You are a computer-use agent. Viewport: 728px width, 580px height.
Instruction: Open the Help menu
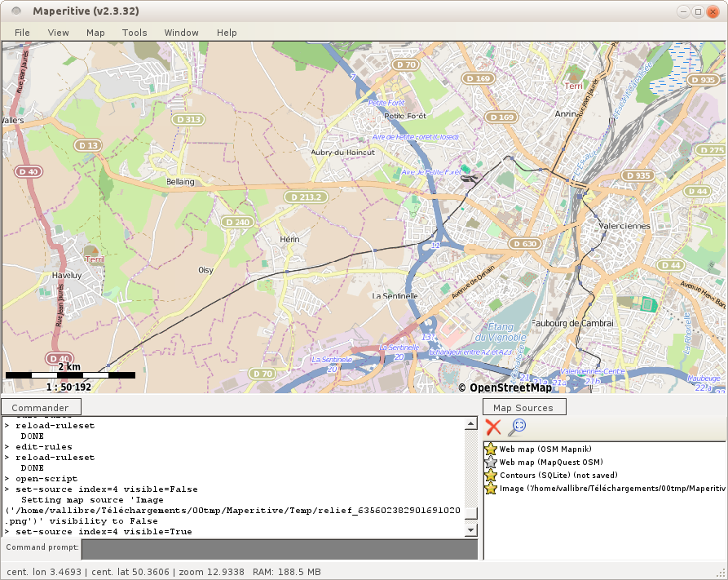point(227,33)
